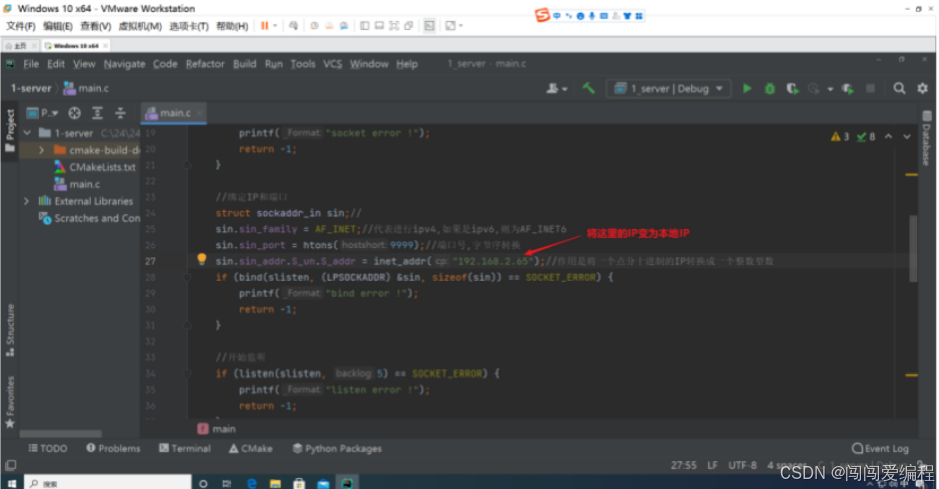Collapse all in Project panel
939x489 pixels.
coord(120,113)
